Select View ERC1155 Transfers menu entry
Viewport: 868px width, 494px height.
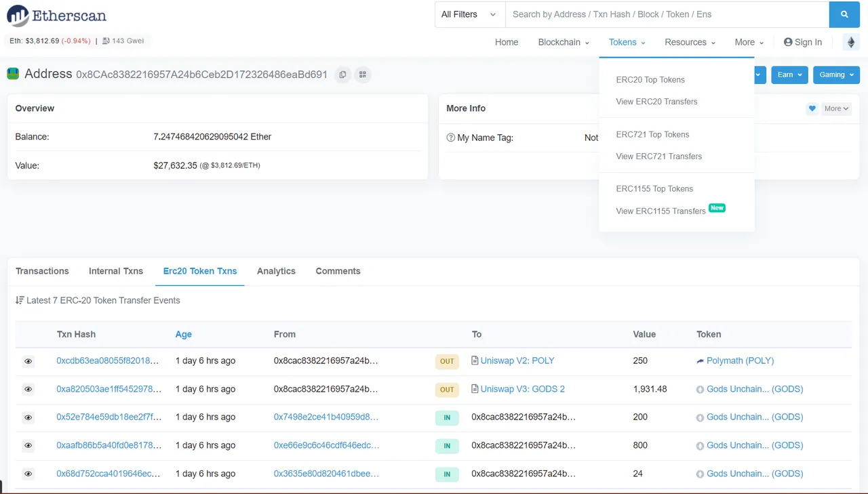click(x=660, y=211)
